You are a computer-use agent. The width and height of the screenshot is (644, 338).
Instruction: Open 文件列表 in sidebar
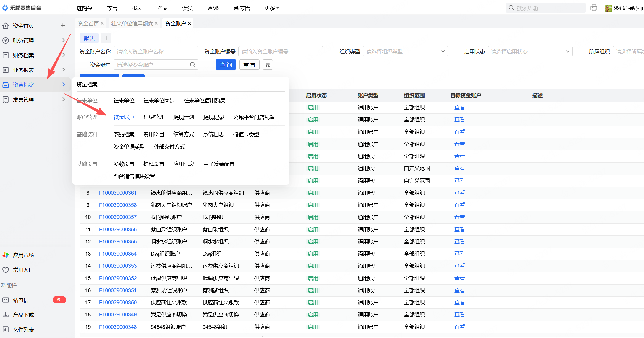[23, 329]
